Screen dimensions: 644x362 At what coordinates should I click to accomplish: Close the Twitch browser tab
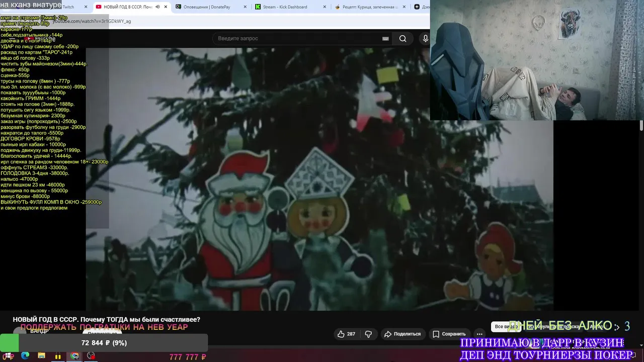85,7
